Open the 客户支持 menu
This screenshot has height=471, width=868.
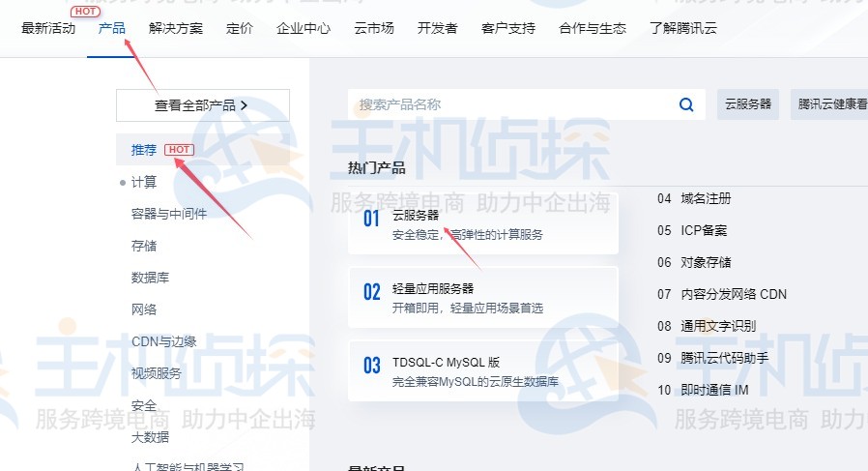pos(508,28)
